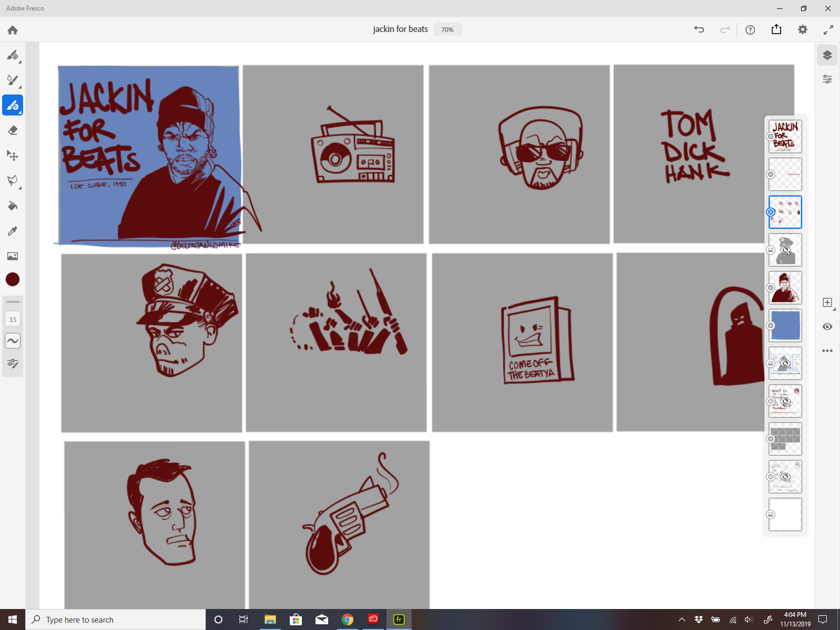Select the Eyedropper tool
840x630 pixels.
tap(13, 231)
